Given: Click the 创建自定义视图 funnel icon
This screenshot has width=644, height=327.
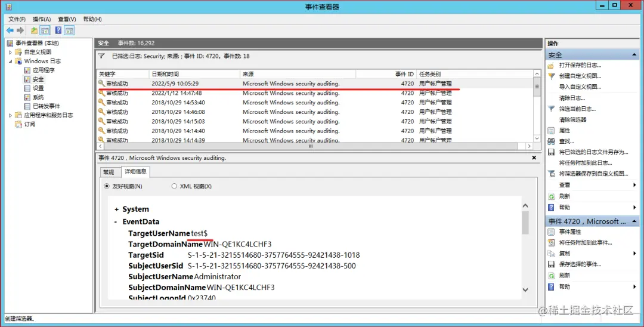Looking at the screenshot, I should tap(552, 76).
